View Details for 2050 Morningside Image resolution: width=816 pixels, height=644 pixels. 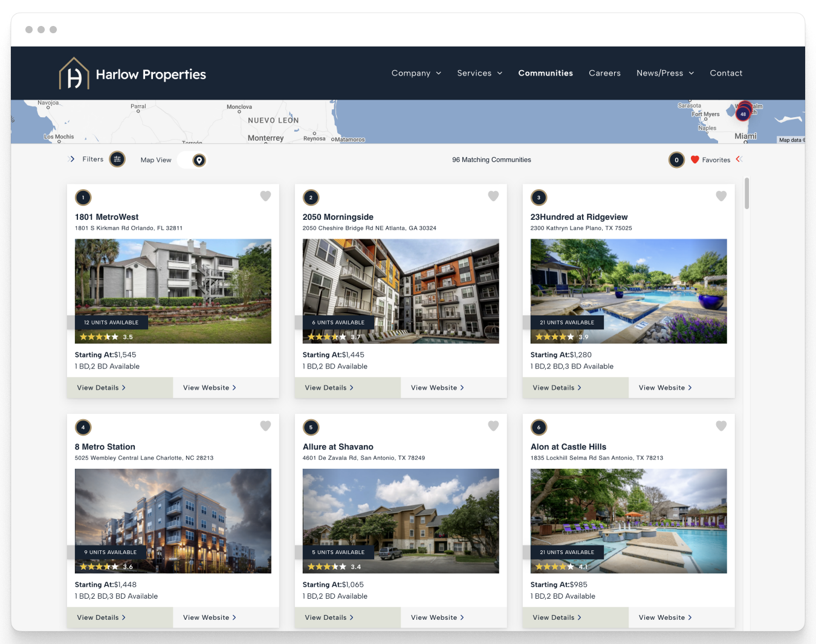point(348,388)
